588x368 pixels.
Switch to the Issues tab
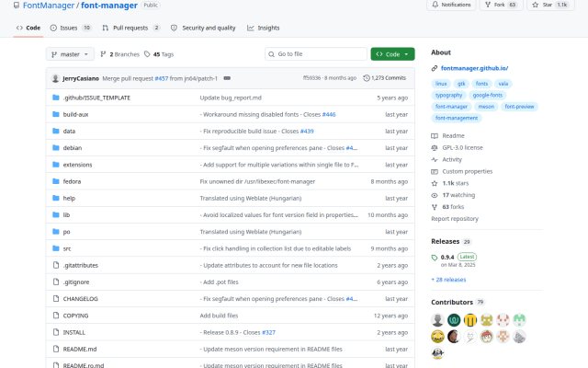[70, 28]
